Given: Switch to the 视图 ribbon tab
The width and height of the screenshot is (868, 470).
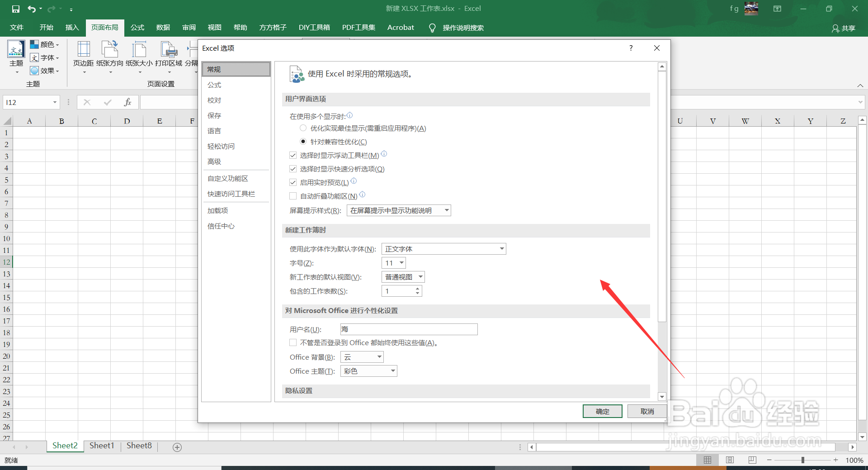Looking at the screenshot, I should (214, 27).
